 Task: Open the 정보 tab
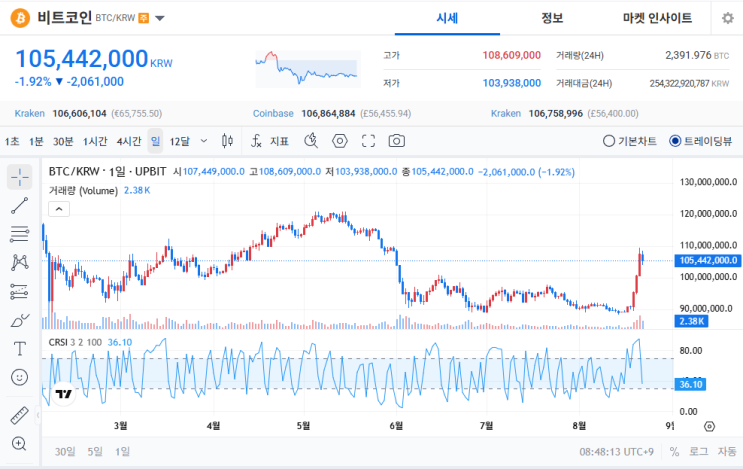[x=552, y=18]
